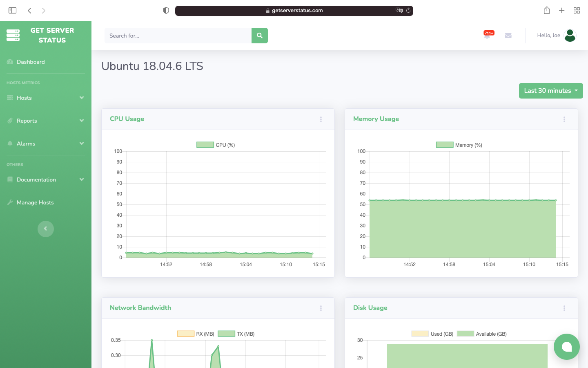Toggle the Used (GB) legend swatch

coord(420,334)
